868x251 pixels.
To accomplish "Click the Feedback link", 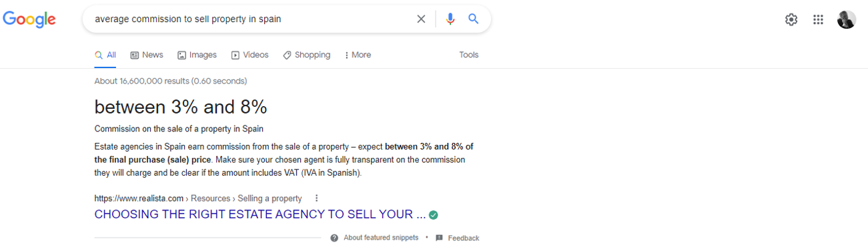I will pyautogui.click(x=458, y=238).
